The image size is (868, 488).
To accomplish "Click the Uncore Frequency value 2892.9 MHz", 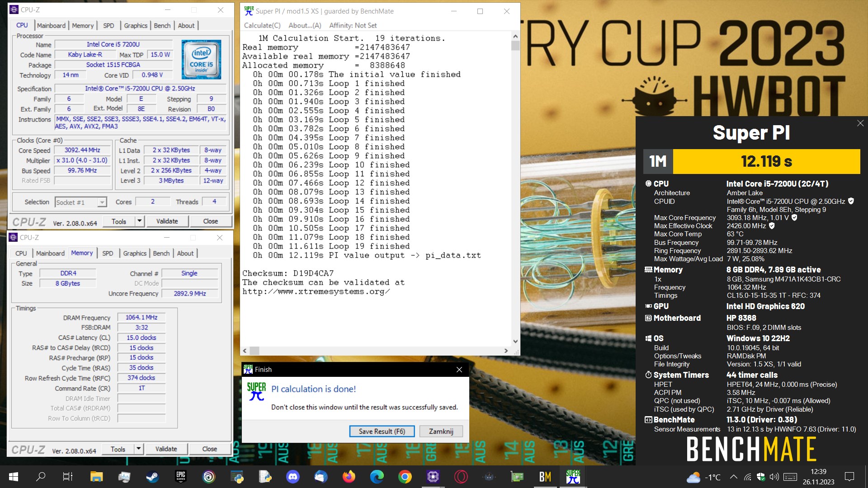I will pyautogui.click(x=190, y=293).
